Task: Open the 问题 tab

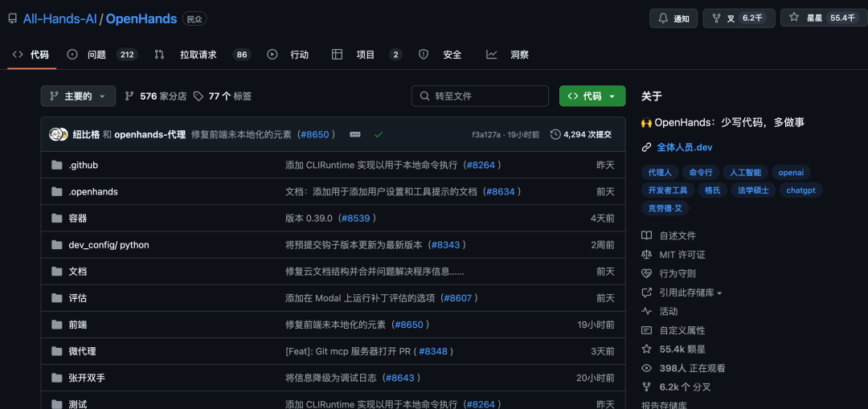Action: tap(102, 54)
